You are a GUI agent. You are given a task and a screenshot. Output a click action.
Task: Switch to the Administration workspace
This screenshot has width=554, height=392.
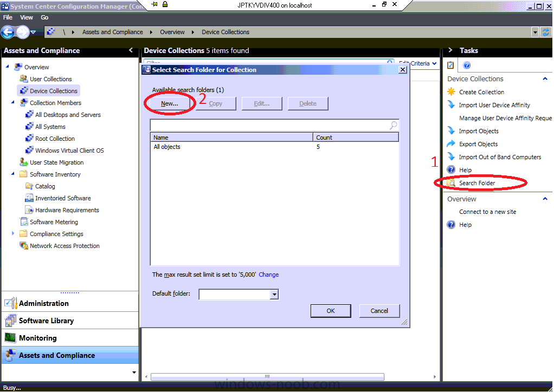point(70,303)
